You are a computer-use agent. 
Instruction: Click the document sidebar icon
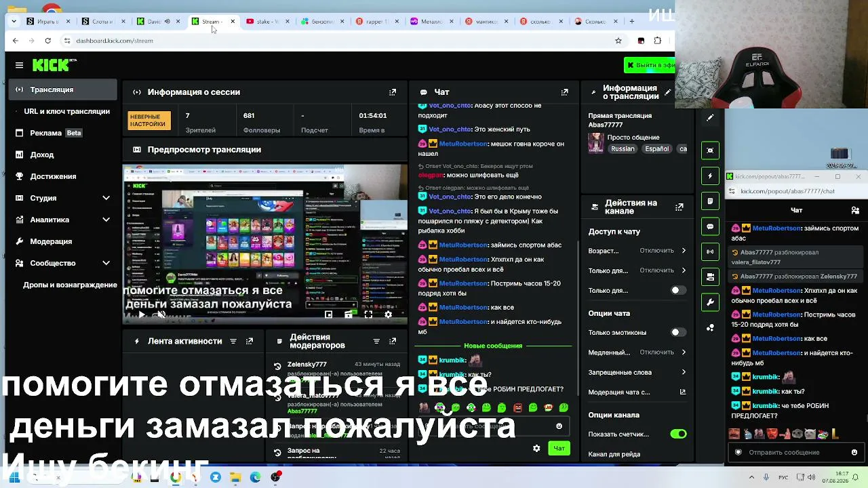point(710,201)
